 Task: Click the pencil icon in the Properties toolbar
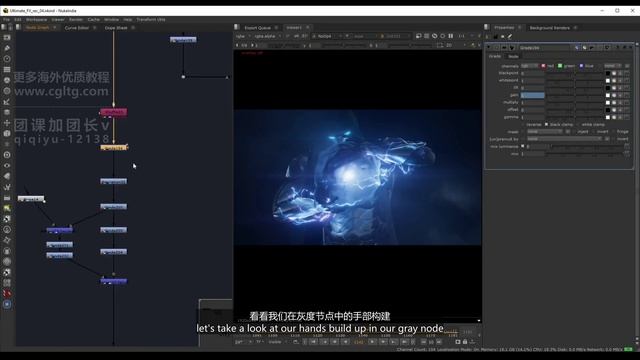point(510,36)
